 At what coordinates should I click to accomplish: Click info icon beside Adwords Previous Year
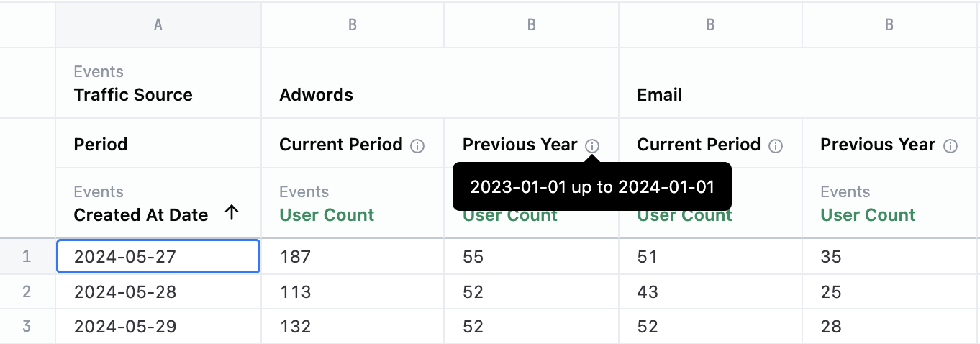tap(592, 146)
